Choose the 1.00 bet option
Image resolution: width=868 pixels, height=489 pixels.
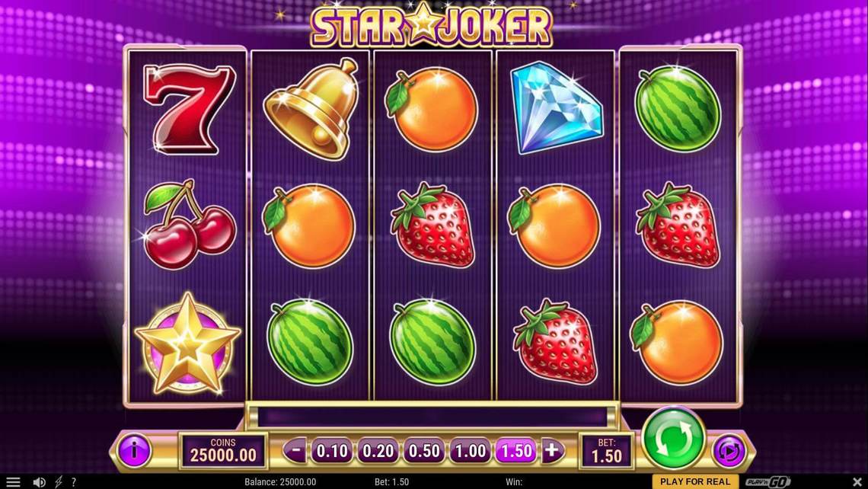click(470, 452)
